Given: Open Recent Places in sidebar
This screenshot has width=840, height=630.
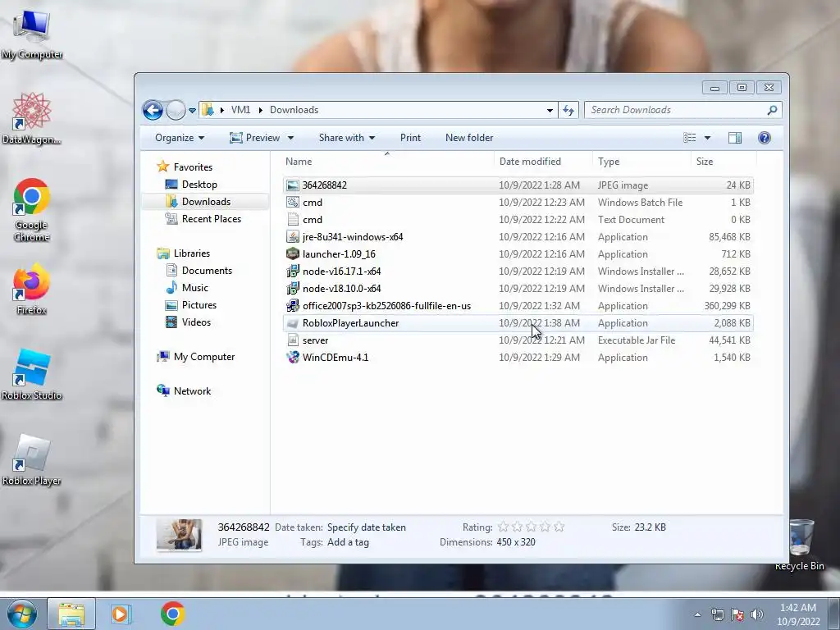Looking at the screenshot, I should point(211,218).
